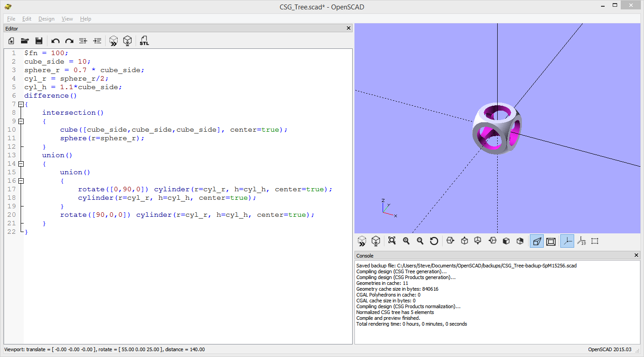Close the Console panel
Viewport: 644px width, 357px height.
636,255
